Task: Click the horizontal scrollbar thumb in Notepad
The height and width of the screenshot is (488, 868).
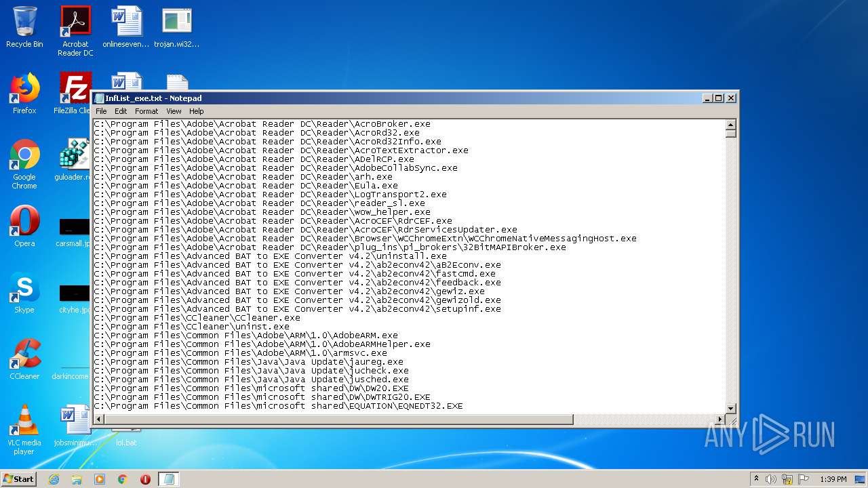Action: tap(339, 420)
